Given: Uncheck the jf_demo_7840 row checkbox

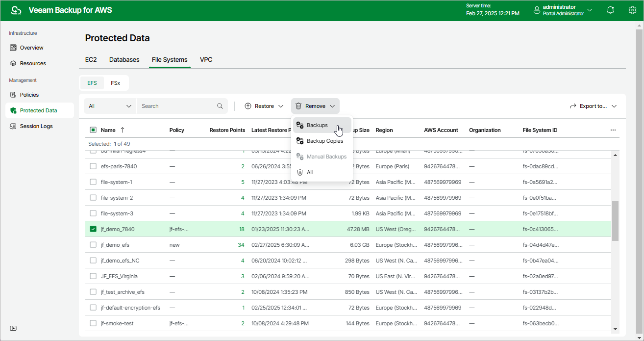Looking at the screenshot, I should (x=93, y=229).
